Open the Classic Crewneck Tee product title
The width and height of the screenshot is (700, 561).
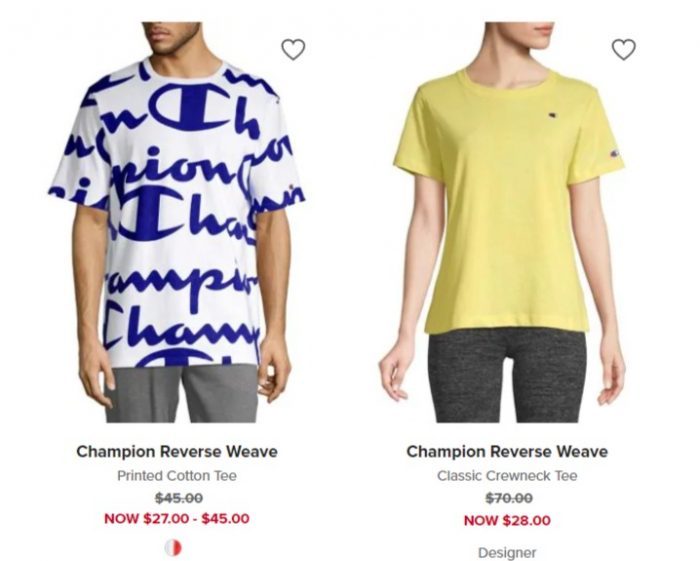click(507, 476)
